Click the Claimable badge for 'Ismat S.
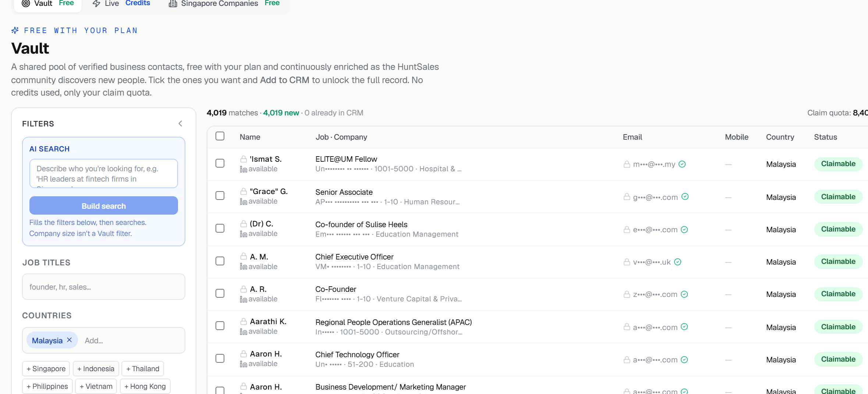The height and width of the screenshot is (394, 868). (x=838, y=164)
